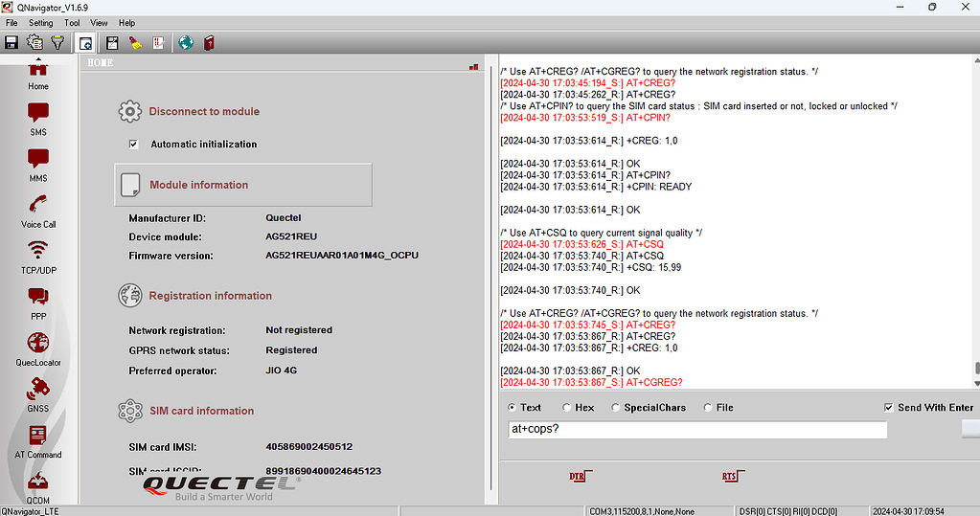Open the SMS sidebar section

point(38,120)
